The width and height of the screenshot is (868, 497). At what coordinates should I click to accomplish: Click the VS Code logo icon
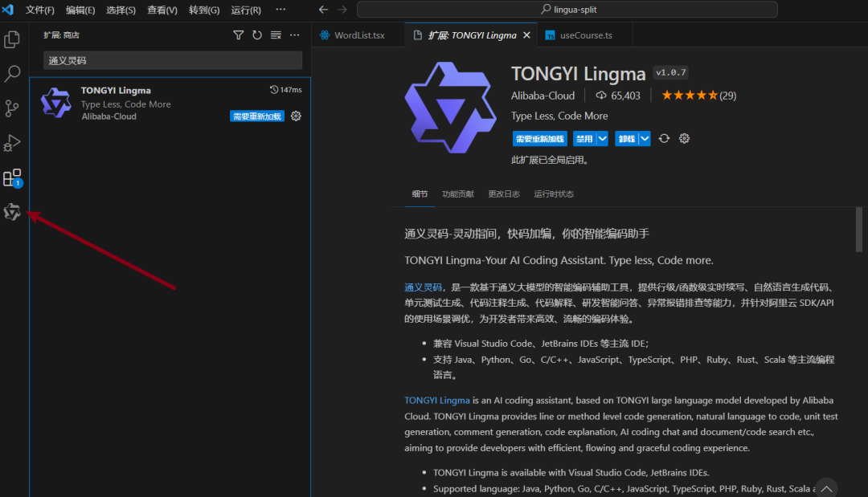(8, 10)
